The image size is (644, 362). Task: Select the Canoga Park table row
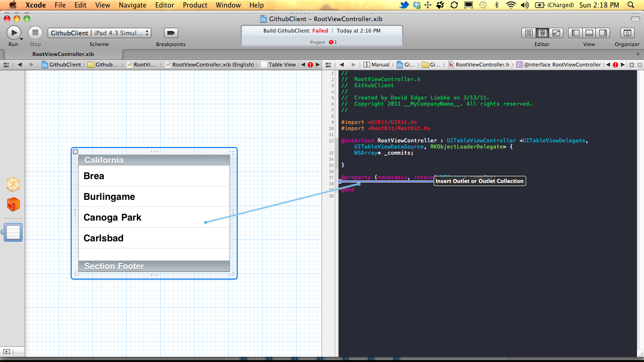click(154, 217)
